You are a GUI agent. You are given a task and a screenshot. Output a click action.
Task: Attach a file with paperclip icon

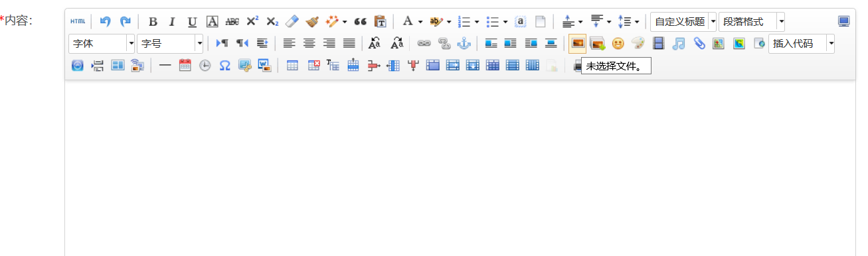click(x=699, y=44)
